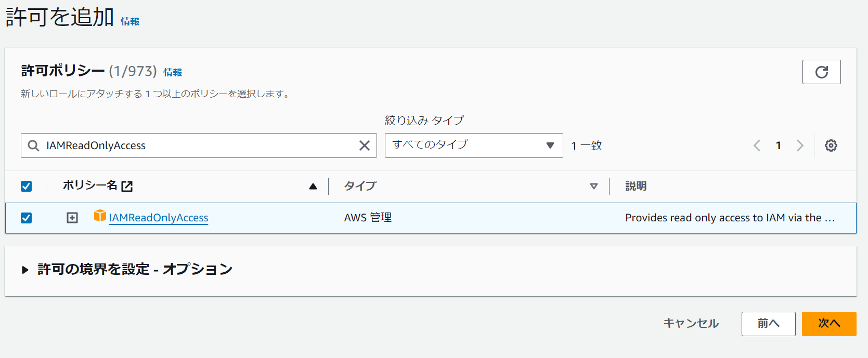Expand the IAMReadOnlyAccess policy details

tap(72, 218)
